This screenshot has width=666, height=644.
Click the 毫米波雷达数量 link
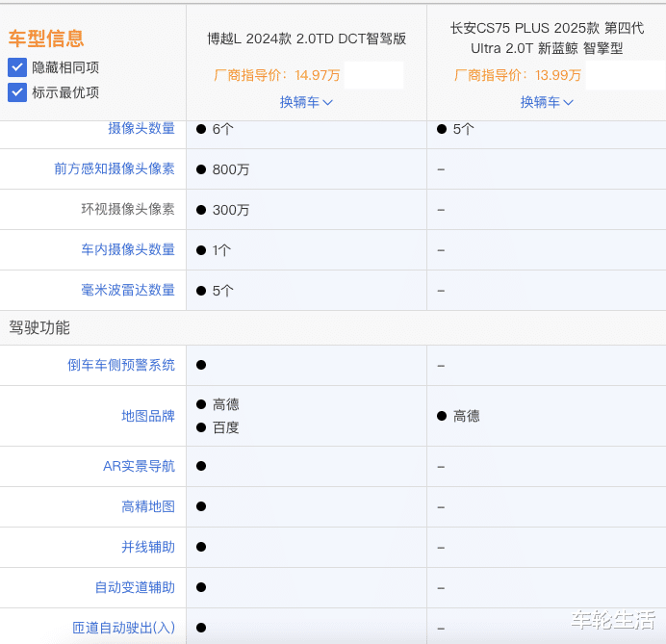(x=128, y=290)
